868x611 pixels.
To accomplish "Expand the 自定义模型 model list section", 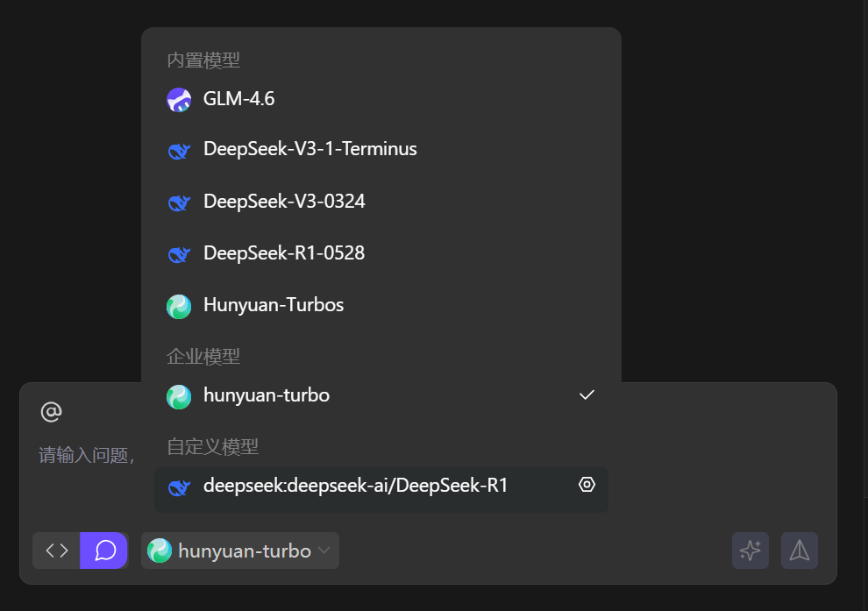I will click(213, 446).
